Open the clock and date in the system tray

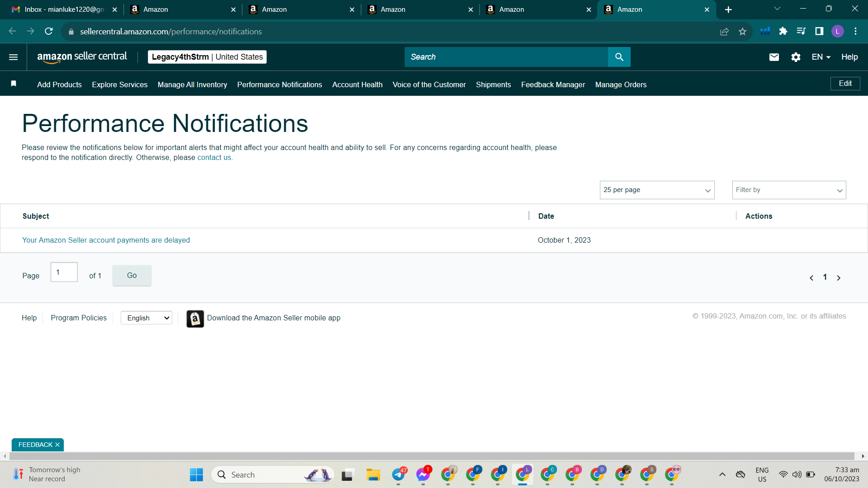click(841, 474)
